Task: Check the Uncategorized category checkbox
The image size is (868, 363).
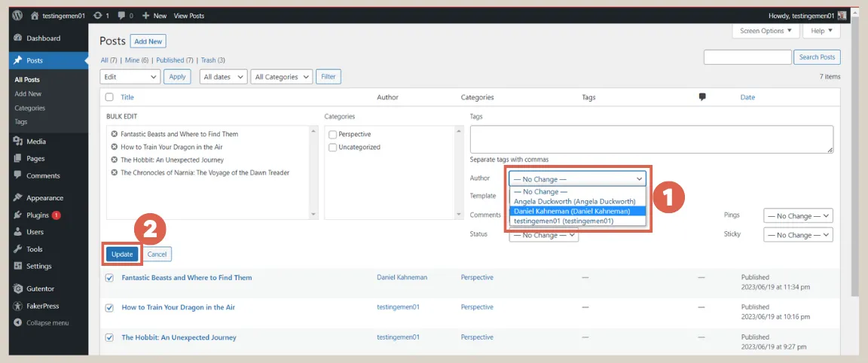Action: pyautogui.click(x=333, y=148)
